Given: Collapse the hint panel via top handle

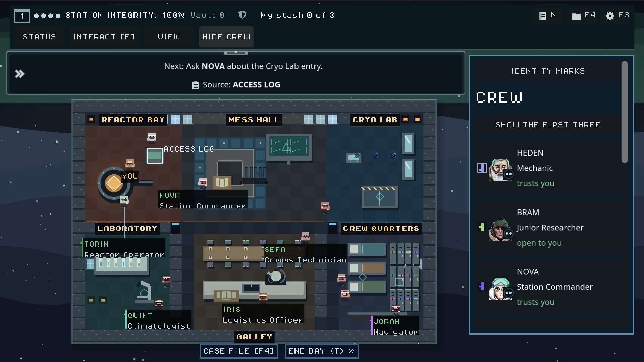Looking at the screenshot, I should (236, 52).
